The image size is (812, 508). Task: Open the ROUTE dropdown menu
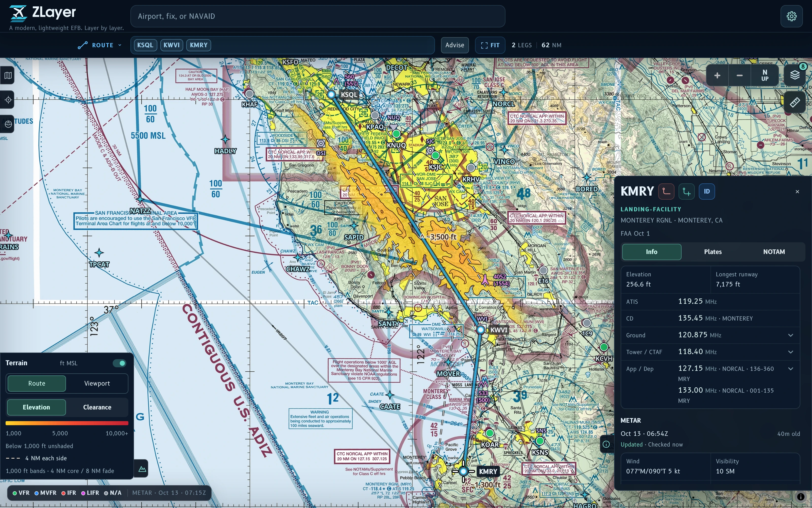coord(99,45)
